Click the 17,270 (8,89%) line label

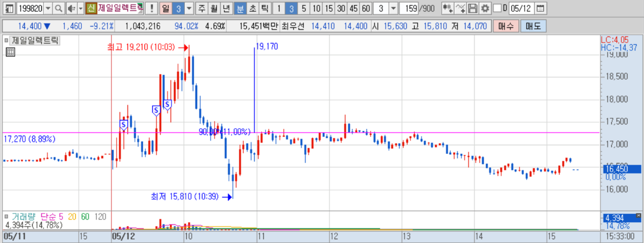coord(30,139)
